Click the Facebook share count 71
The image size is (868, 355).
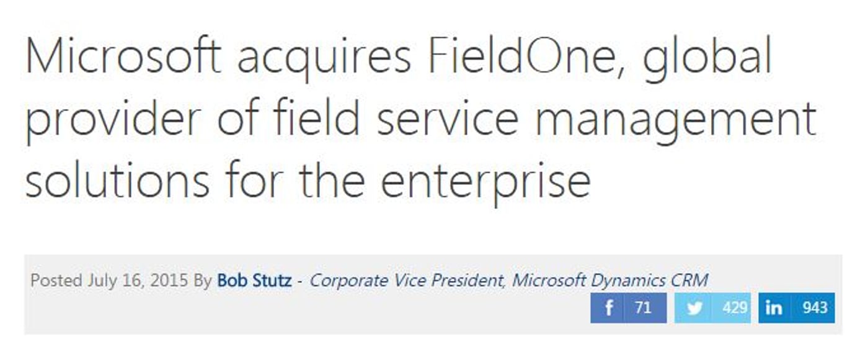[644, 308]
